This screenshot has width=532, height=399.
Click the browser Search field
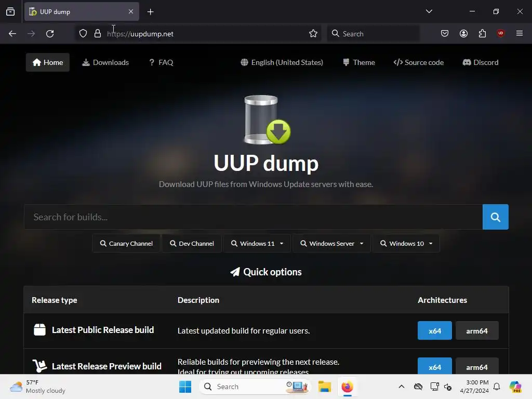pyautogui.click(x=373, y=34)
